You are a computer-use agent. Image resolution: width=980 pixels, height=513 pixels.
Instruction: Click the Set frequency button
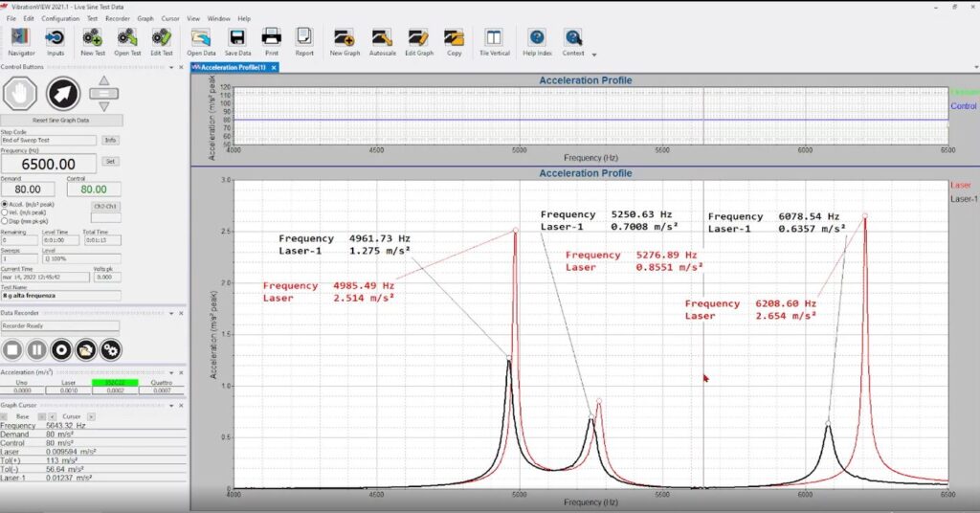click(110, 161)
